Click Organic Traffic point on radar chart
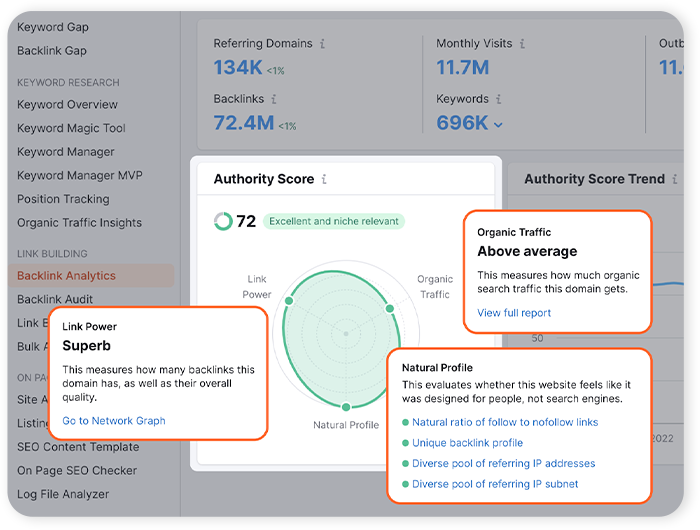Image resolution: width=700 pixels, height=530 pixels. tap(390, 308)
